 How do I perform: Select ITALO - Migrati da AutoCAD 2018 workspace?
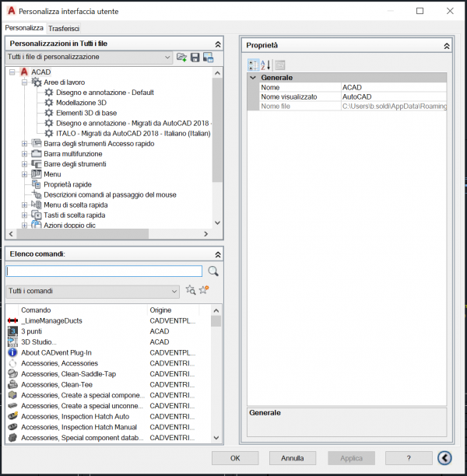click(133, 133)
